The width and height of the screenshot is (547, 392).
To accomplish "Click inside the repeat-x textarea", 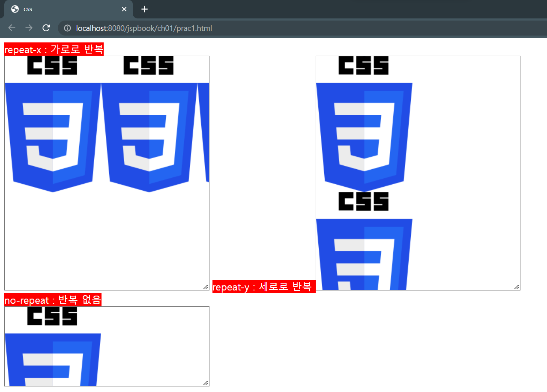I will pyautogui.click(x=107, y=173).
